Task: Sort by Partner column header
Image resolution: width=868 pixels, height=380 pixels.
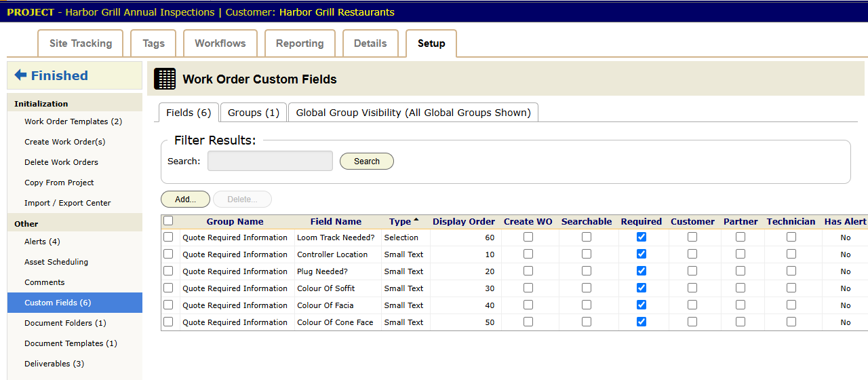Action: (x=741, y=221)
